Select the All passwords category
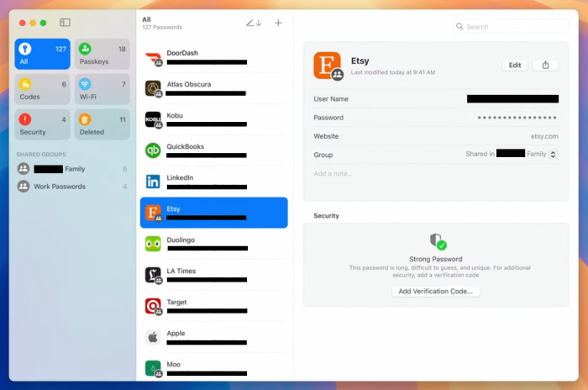Screen dimensions: 588x390 point(42,54)
